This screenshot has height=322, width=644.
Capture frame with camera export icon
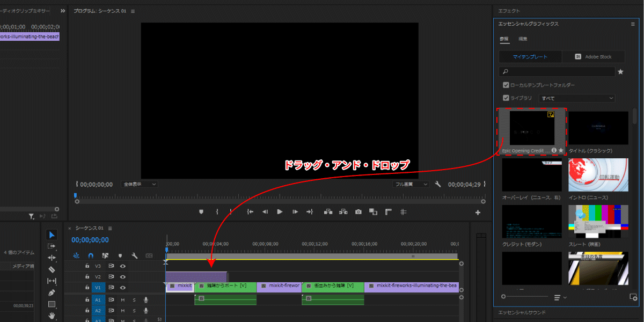coord(358,212)
